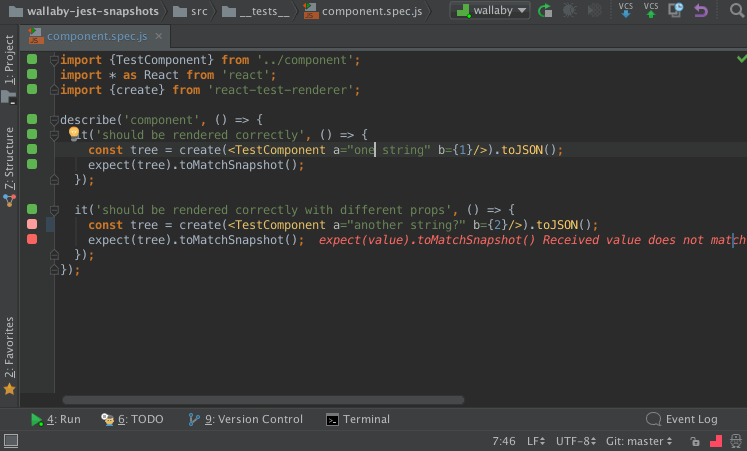Open the 1: Project tool window

coord(9,60)
